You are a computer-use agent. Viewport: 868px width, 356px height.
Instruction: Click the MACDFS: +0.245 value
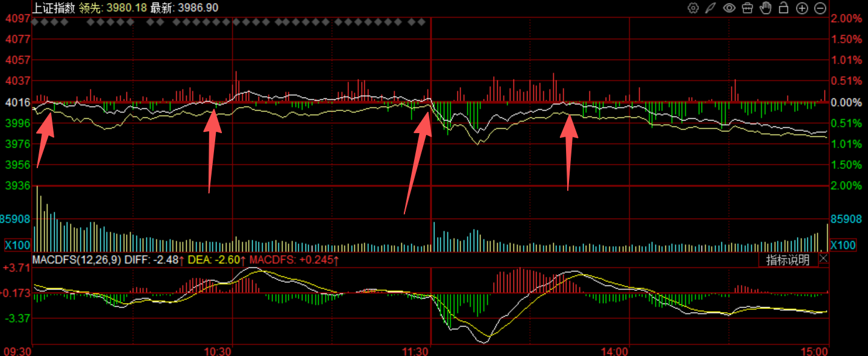(x=294, y=260)
